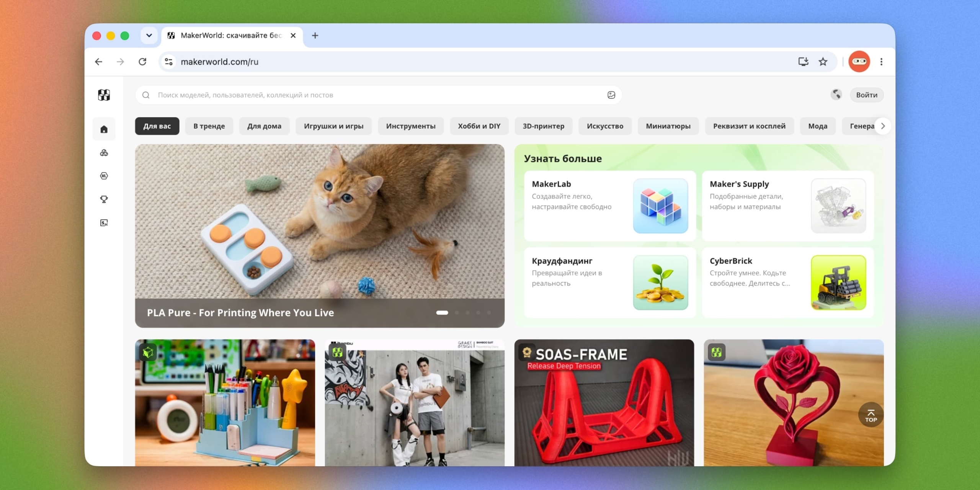The height and width of the screenshot is (490, 980).
Task: Click the Узнать больше heading
Action: tap(563, 158)
